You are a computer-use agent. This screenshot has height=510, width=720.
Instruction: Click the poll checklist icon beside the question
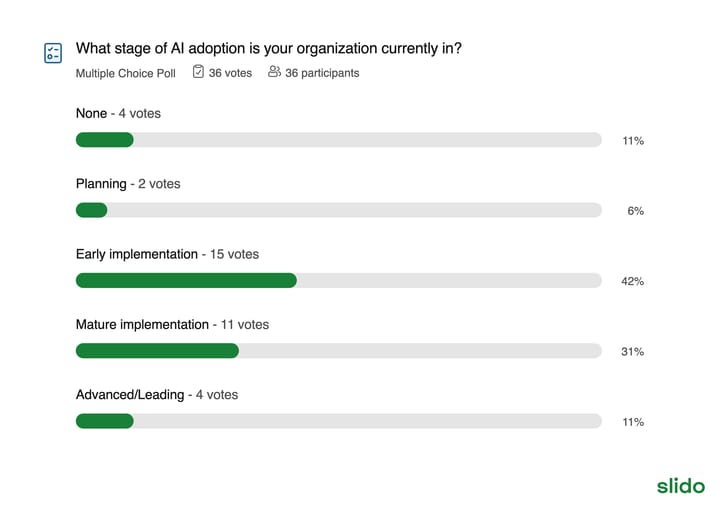[53, 53]
